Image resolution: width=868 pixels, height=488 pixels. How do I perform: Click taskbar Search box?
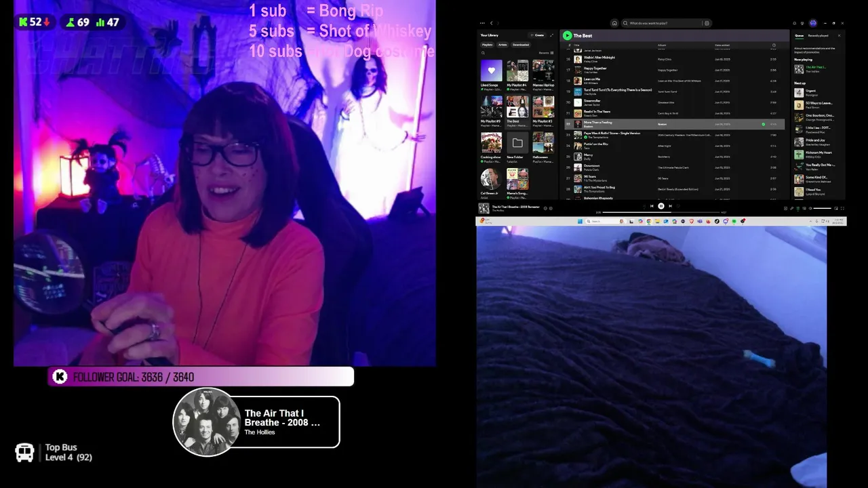[x=605, y=221]
